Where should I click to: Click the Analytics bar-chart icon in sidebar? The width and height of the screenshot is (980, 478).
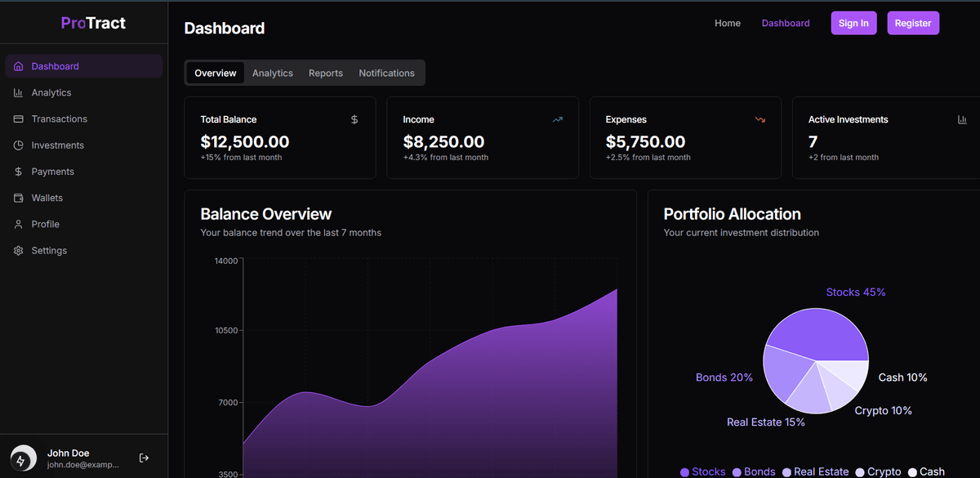[x=18, y=92]
